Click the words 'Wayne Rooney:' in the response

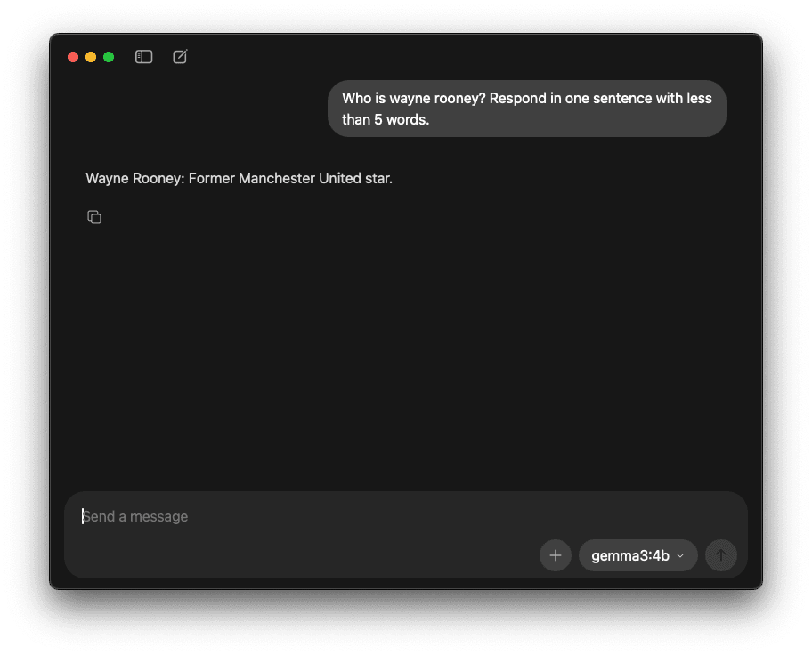135,178
